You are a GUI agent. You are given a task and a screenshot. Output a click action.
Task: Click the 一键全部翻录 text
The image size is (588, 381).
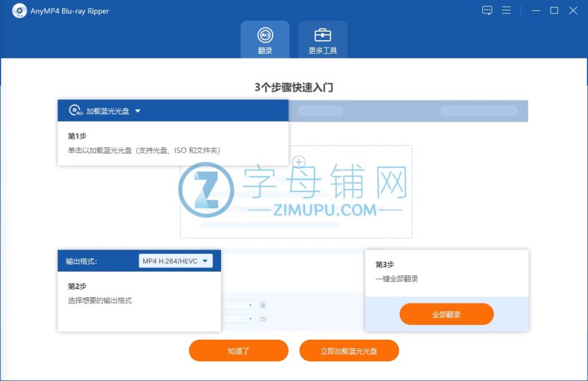coord(397,279)
